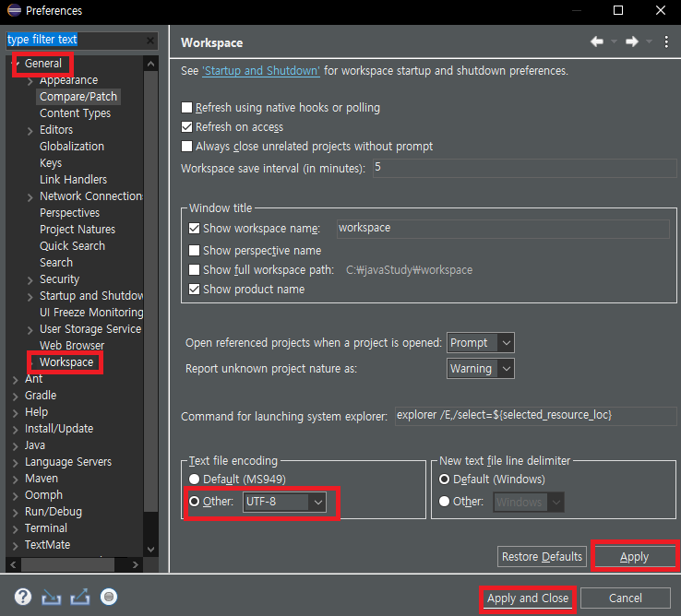Open Quick Search preferences

pyautogui.click(x=72, y=245)
